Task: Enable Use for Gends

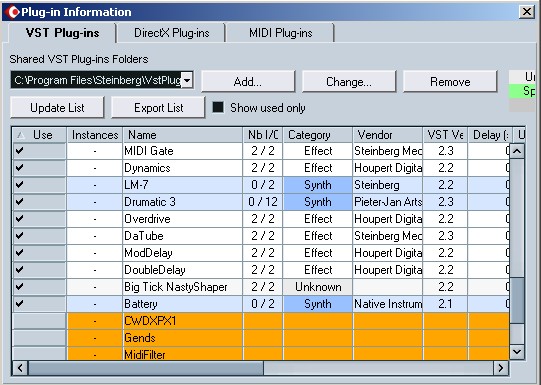Action: pyautogui.click(x=39, y=338)
